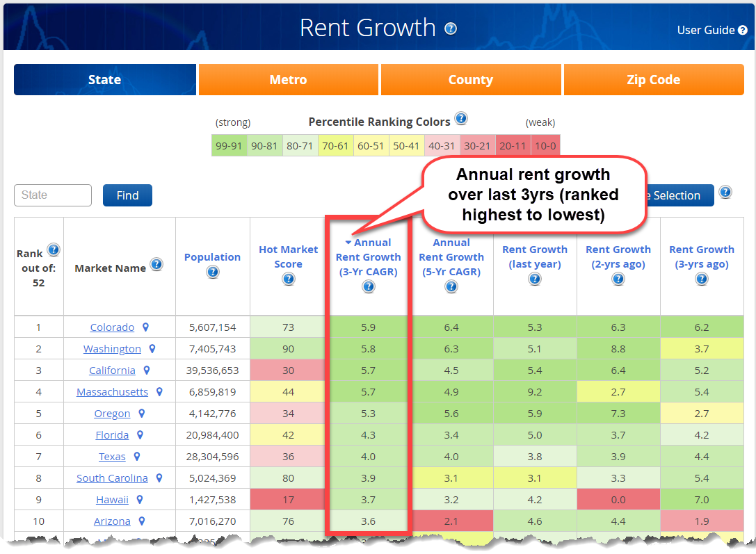Open help icon under 5-Yr CAGR header
Screen dimensions: 756x554
[451, 286]
